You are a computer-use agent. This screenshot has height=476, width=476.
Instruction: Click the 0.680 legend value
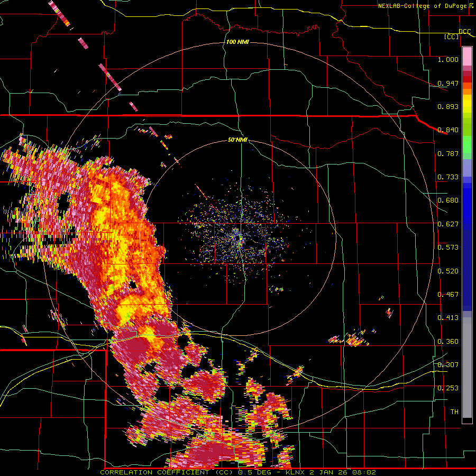point(448,200)
